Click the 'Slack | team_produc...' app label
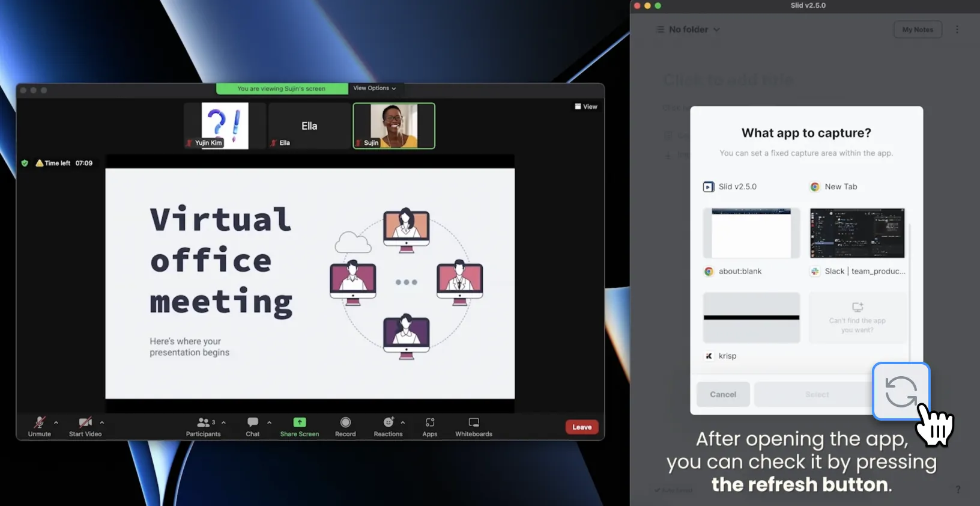Viewport: 980px width, 506px height. tap(857, 272)
